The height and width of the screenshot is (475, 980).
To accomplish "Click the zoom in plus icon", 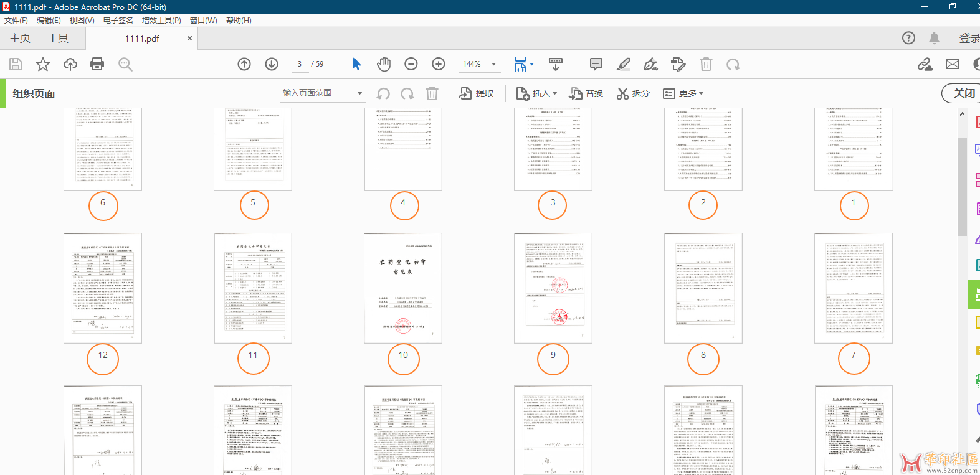I will pos(439,64).
